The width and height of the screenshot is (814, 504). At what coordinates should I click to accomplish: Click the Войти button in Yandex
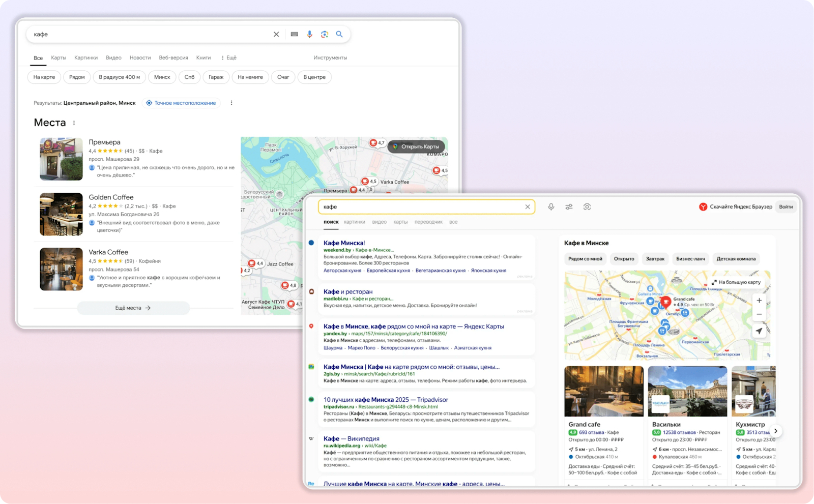pos(786,206)
